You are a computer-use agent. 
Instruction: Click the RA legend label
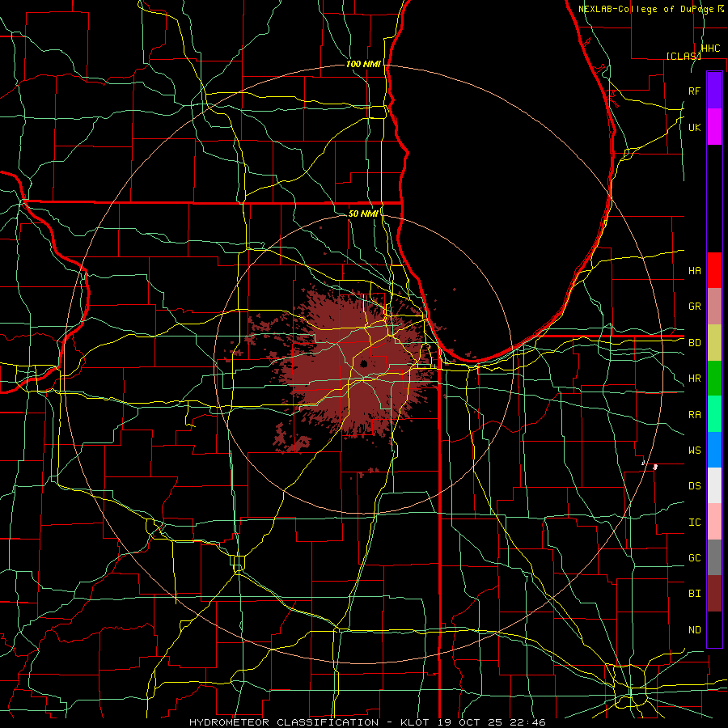[694, 415]
